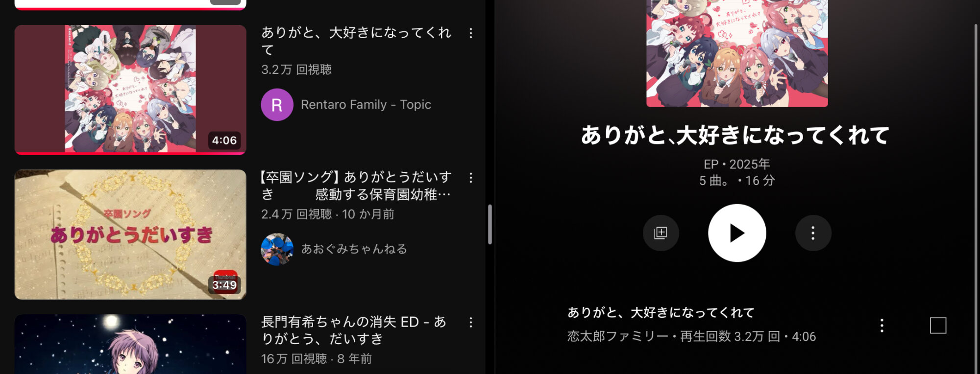Open the video title ありがと、大好きになってくれて in the results
This screenshot has height=374, width=980.
[x=356, y=41]
